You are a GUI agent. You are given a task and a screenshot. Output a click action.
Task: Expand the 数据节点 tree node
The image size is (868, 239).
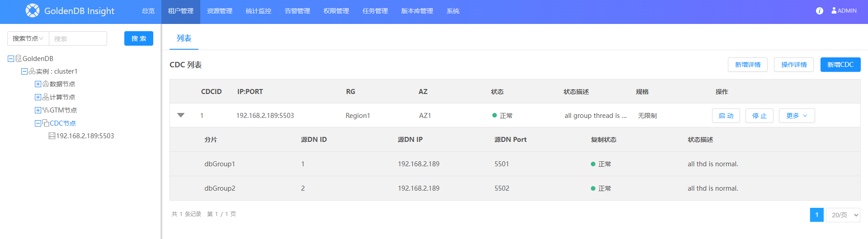point(38,84)
